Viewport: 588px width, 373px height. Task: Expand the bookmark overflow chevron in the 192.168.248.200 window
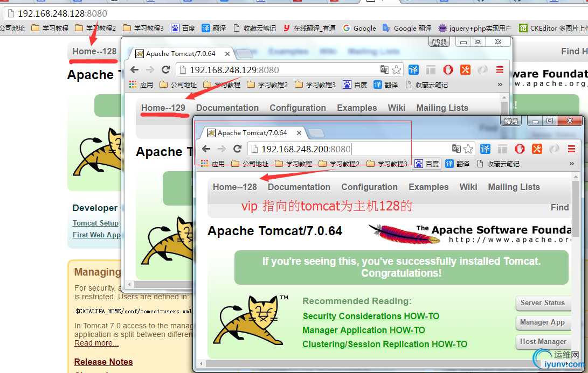click(x=571, y=164)
